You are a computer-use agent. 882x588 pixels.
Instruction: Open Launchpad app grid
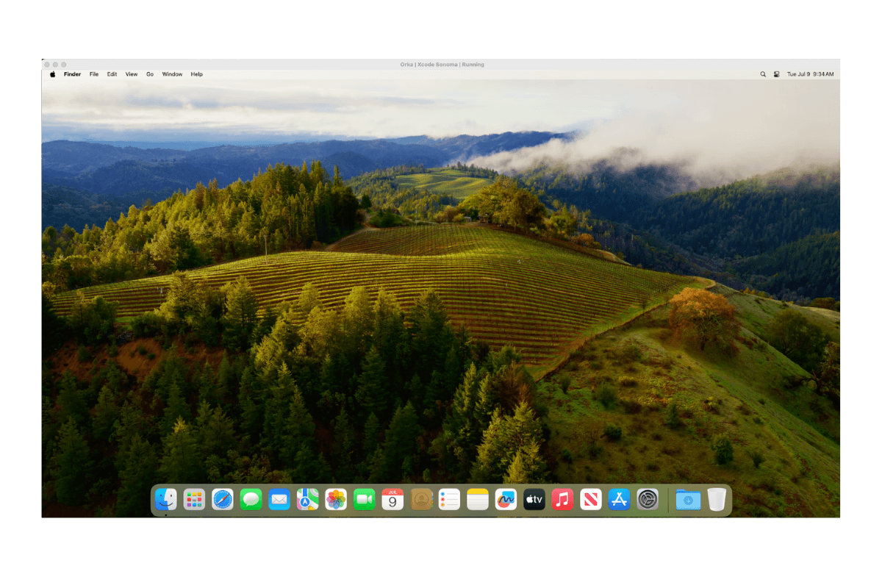click(x=194, y=500)
